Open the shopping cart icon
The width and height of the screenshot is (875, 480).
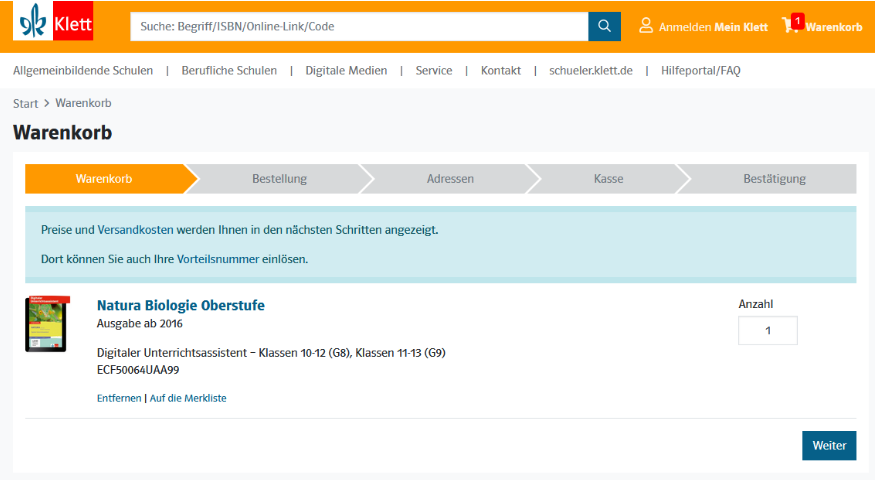coord(791,25)
